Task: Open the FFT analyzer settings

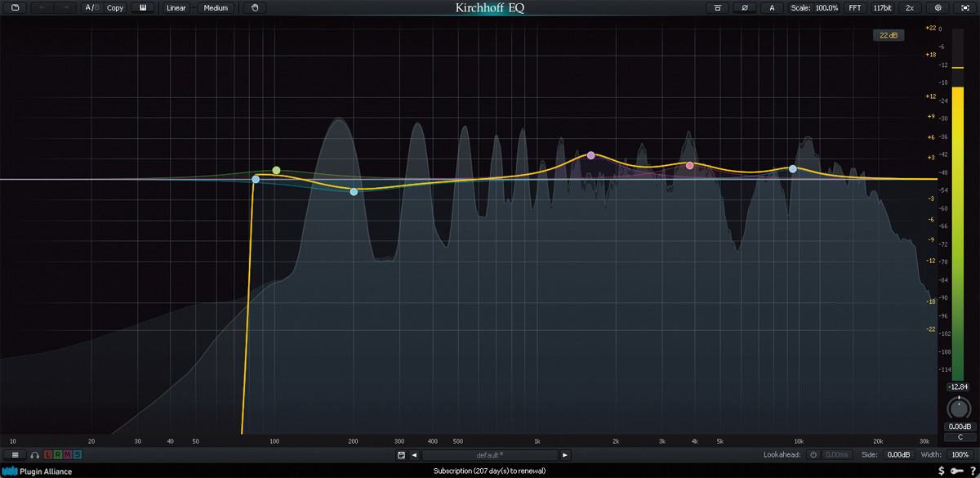Action: (854, 7)
